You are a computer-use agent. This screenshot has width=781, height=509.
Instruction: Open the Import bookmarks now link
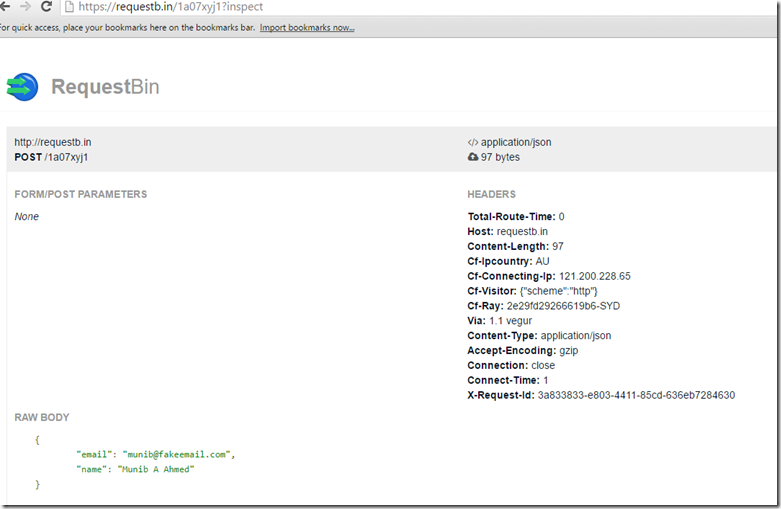click(307, 28)
